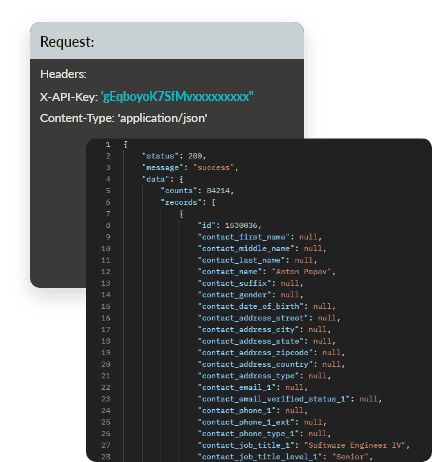Click the "id" key on line 8
The height and width of the screenshot is (462, 432).
click(207, 225)
